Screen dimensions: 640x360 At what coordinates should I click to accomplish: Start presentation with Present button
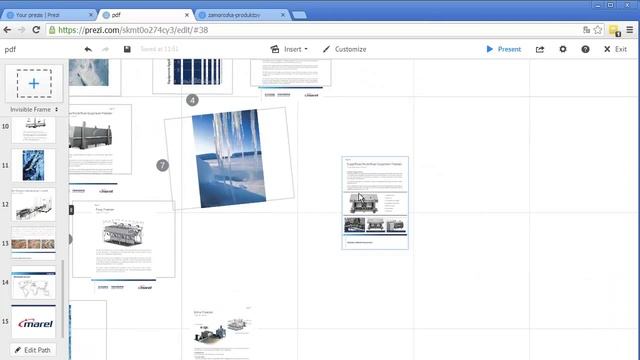pyautogui.click(x=503, y=49)
